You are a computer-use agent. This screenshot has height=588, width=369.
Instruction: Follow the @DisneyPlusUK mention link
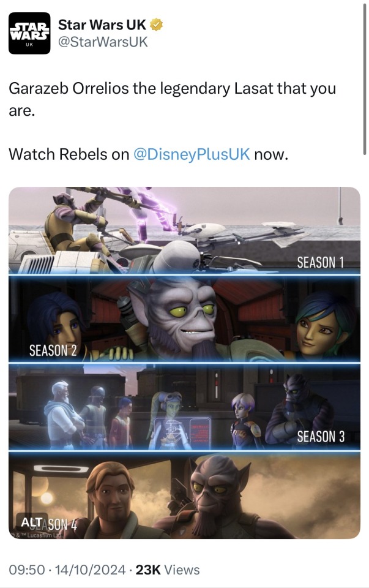[192, 154]
